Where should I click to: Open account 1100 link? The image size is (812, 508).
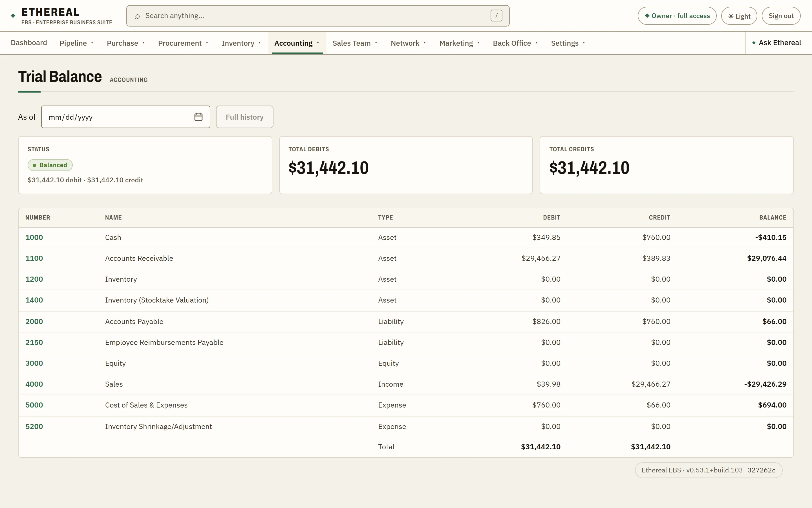pyautogui.click(x=34, y=258)
